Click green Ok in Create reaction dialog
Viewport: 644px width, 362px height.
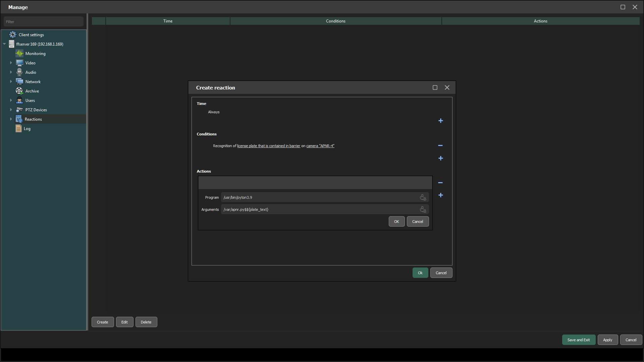pos(420,273)
